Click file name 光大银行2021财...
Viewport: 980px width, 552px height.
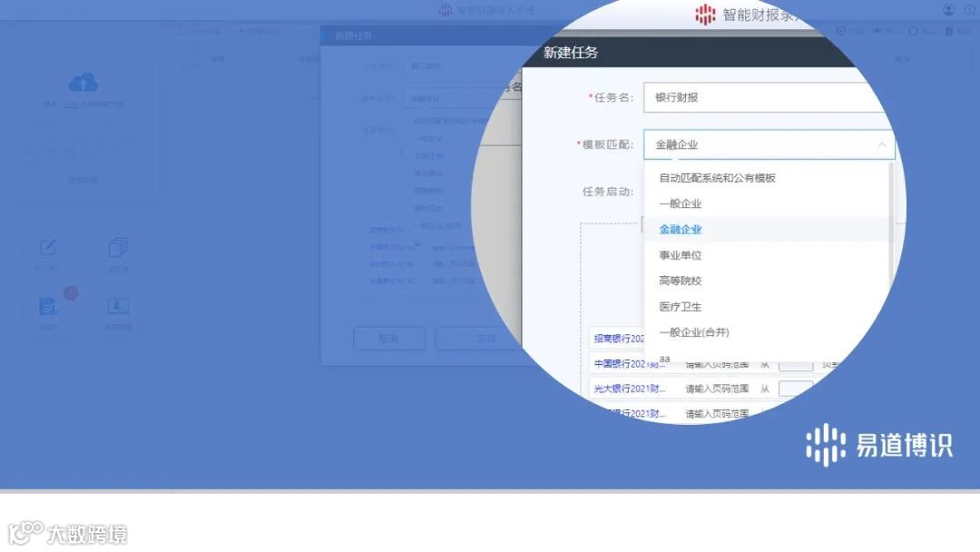click(630, 389)
